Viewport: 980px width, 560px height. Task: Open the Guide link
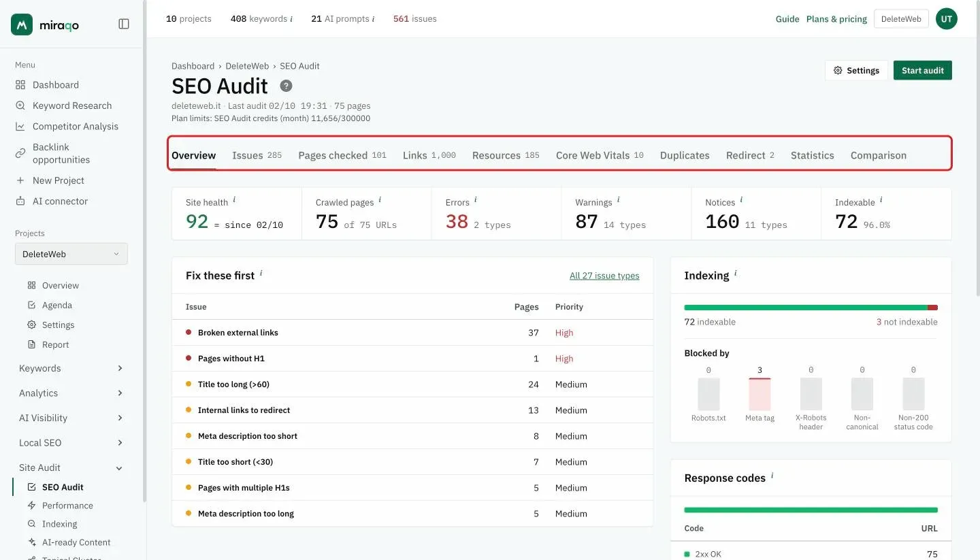(787, 19)
